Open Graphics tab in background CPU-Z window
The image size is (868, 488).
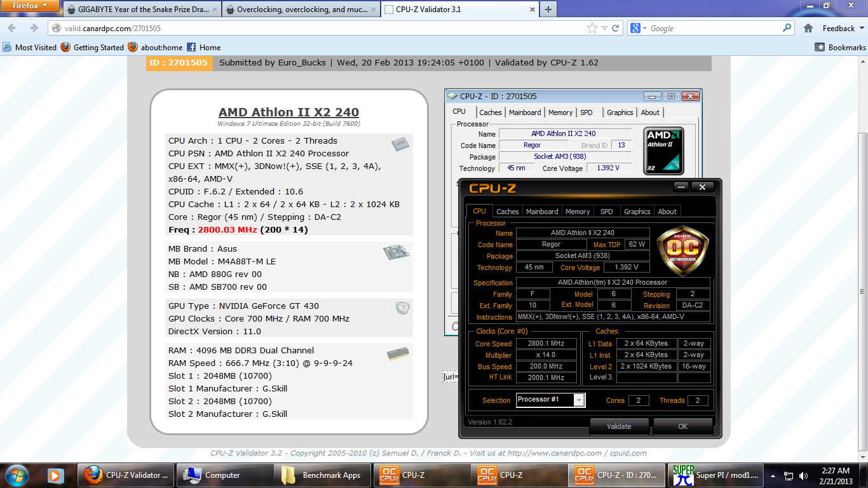click(x=620, y=112)
